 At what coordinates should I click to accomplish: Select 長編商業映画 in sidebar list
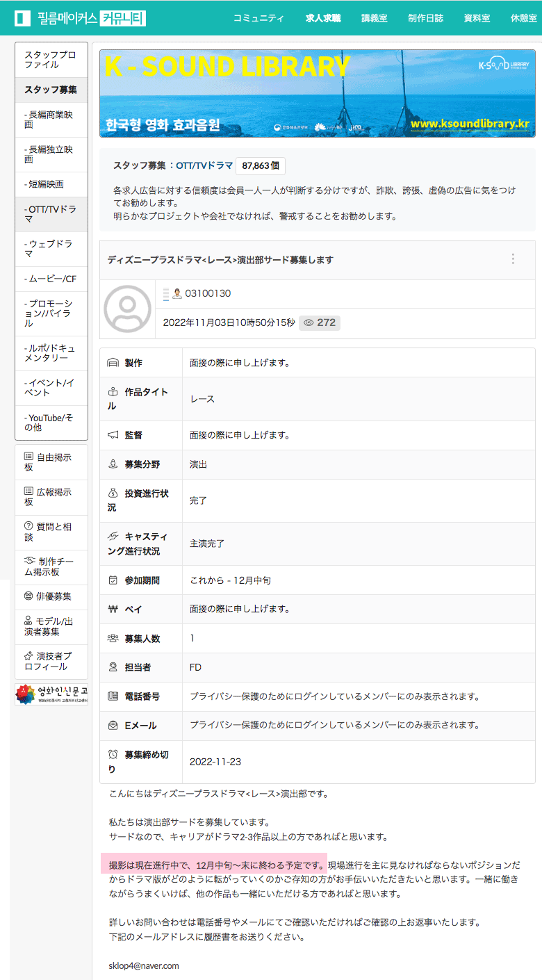point(51,120)
